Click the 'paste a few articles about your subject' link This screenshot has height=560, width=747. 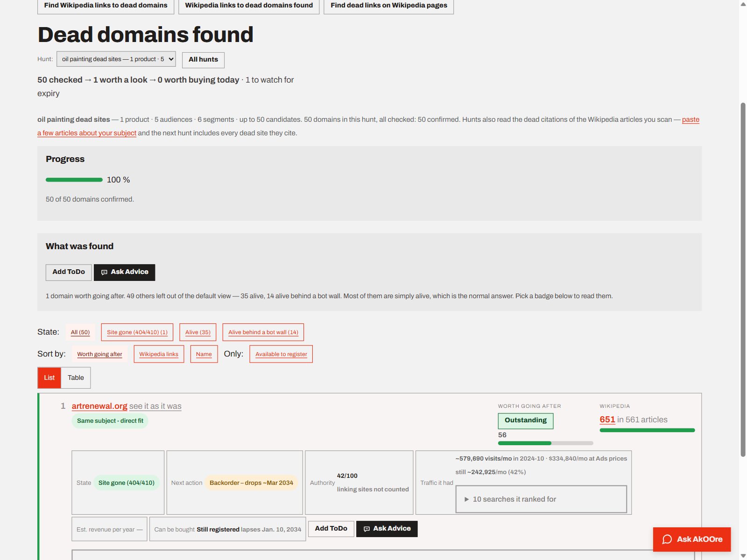(x=368, y=126)
